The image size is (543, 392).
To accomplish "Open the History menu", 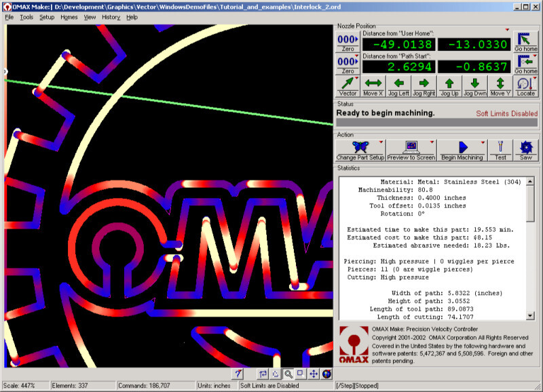I will [111, 17].
